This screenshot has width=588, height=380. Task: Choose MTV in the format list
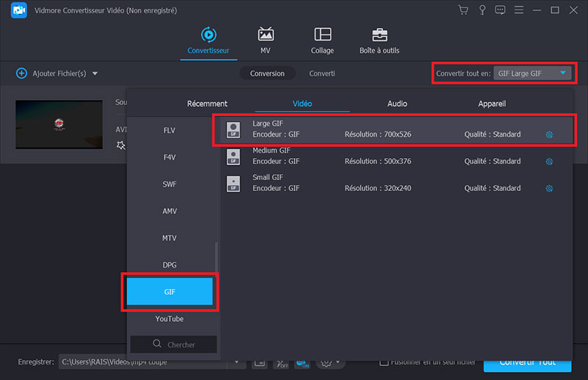pyautogui.click(x=170, y=238)
